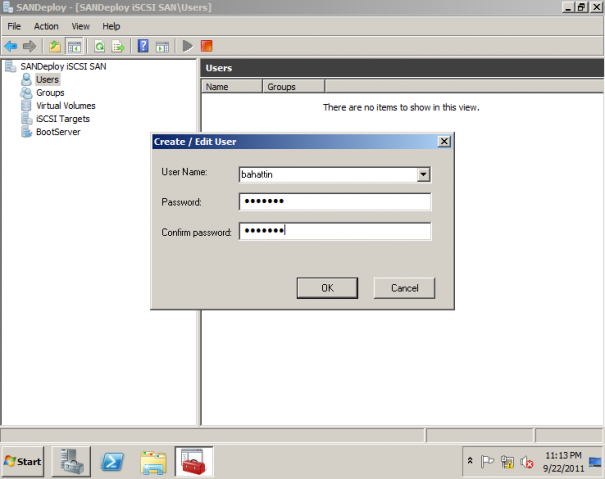
Task: Sort by the Groups column header
Action: pos(294,86)
